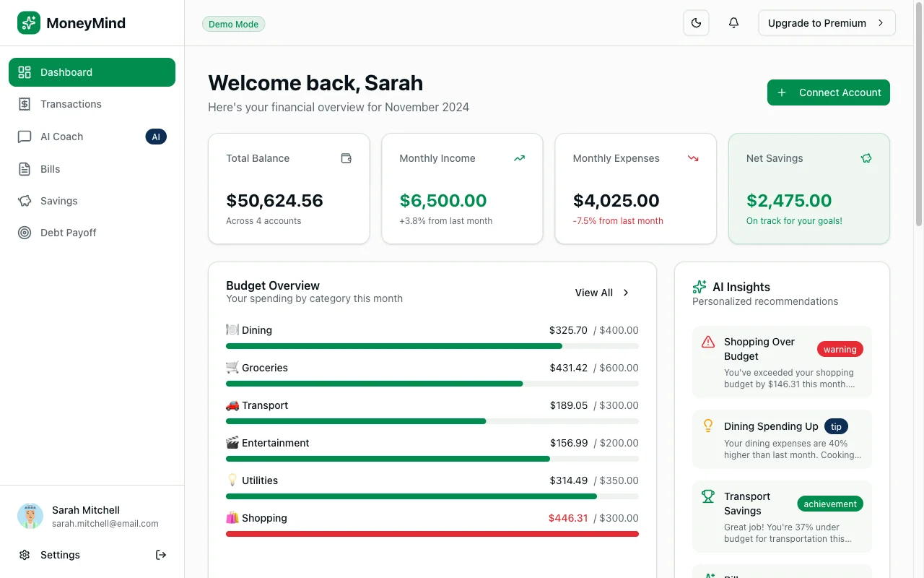The height and width of the screenshot is (578, 924).
Task: Click the AI Insights sparkles icon
Action: [x=699, y=287]
